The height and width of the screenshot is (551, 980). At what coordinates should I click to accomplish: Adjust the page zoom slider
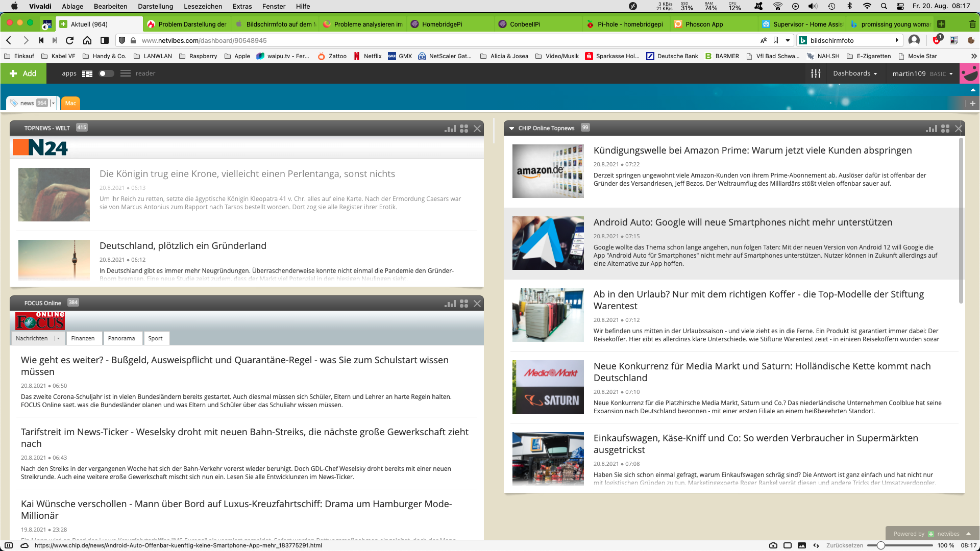tap(880, 545)
